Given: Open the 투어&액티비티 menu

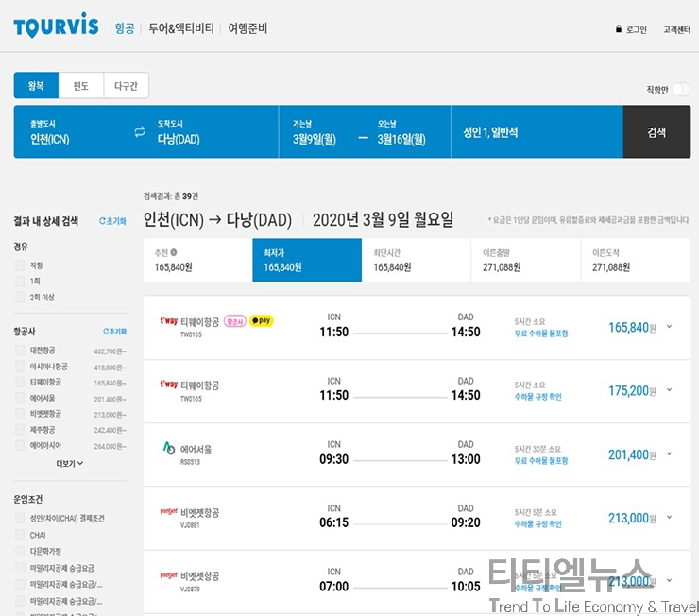Looking at the screenshot, I should click(181, 28).
